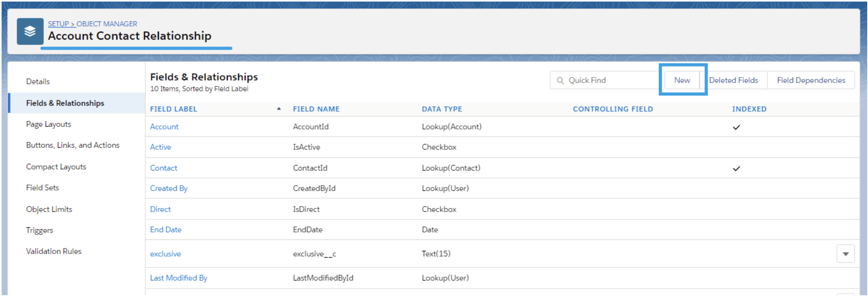The height and width of the screenshot is (296, 868).
Task: Click the INDEXED column header
Action: pyautogui.click(x=749, y=109)
